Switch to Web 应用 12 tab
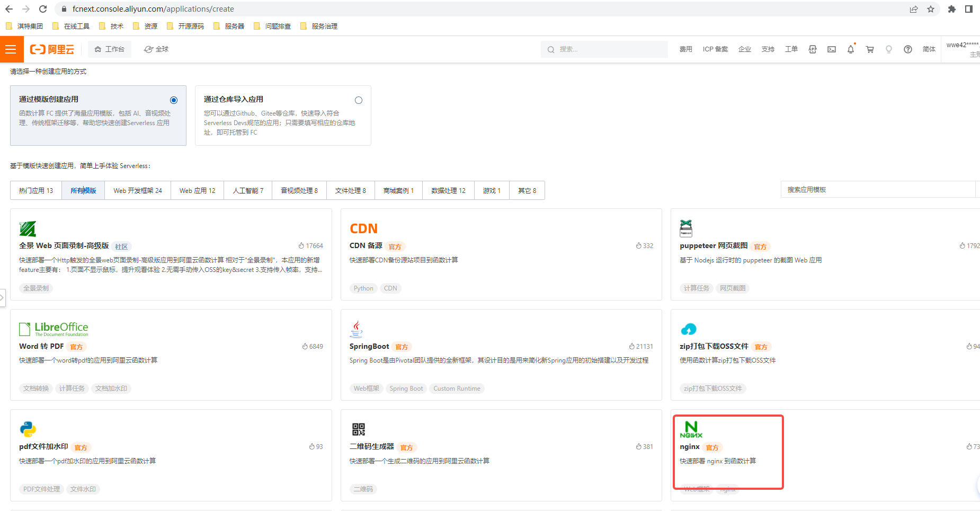The height and width of the screenshot is (511, 980). (197, 190)
